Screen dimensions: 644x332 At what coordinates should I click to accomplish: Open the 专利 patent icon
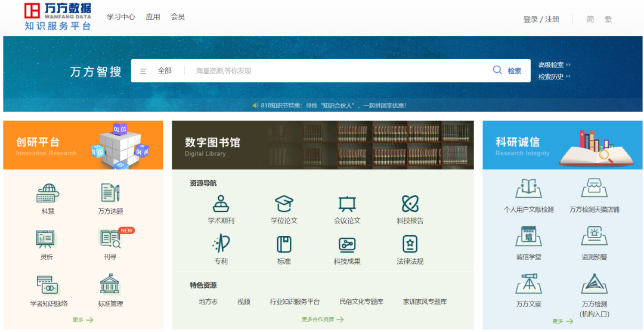tap(221, 244)
